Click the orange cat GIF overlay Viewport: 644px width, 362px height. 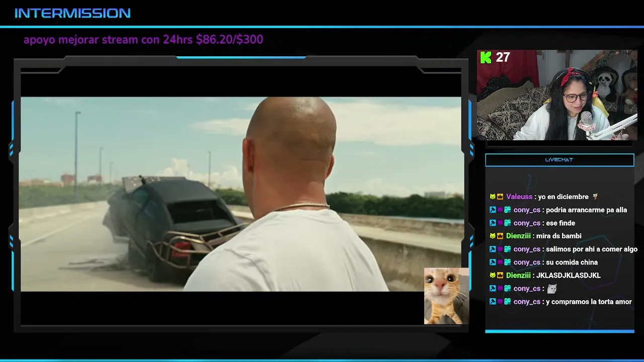[x=446, y=296]
